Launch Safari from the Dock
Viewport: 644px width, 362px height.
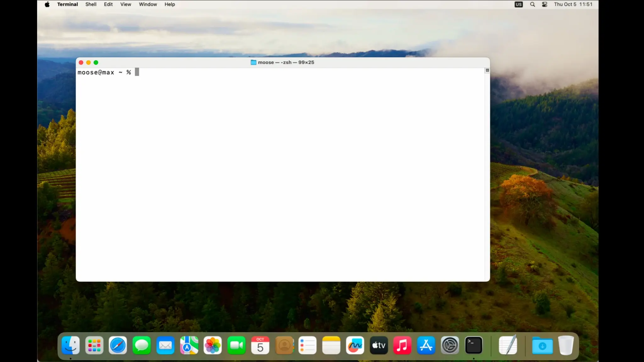(118, 345)
